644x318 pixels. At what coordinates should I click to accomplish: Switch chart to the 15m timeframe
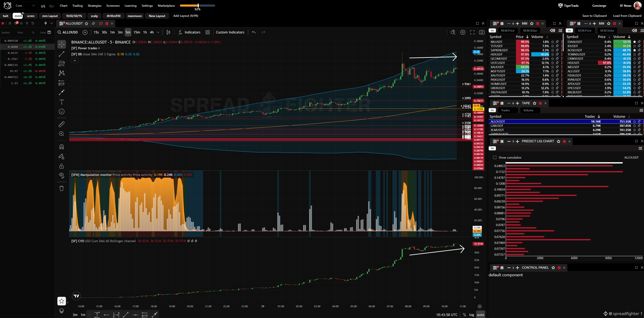tap(137, 32)
